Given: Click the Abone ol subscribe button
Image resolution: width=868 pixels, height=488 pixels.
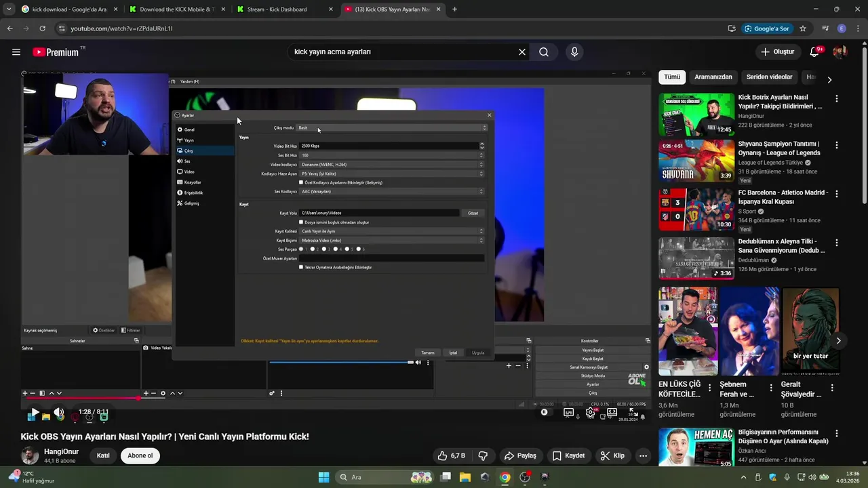Looking at the screenshot, I should 140,455.
